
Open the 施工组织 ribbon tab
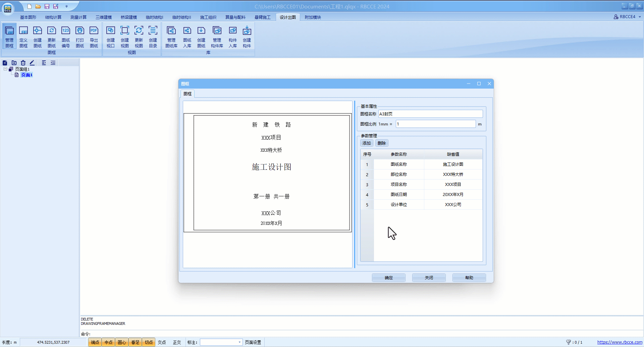pos(208,17)
